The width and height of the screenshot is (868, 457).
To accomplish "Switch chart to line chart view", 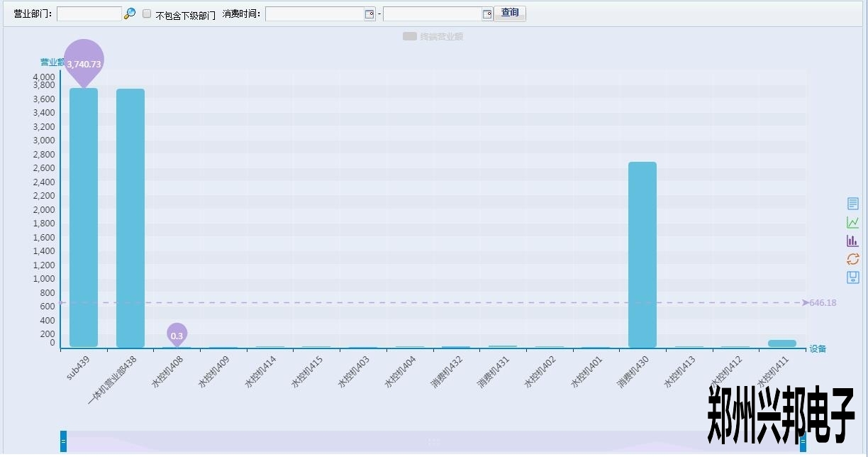I will coord(853,222).
